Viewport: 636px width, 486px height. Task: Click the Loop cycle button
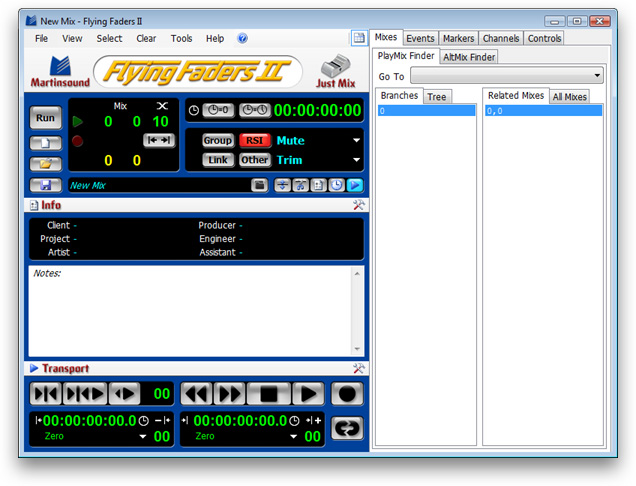(x=346, y=427)
